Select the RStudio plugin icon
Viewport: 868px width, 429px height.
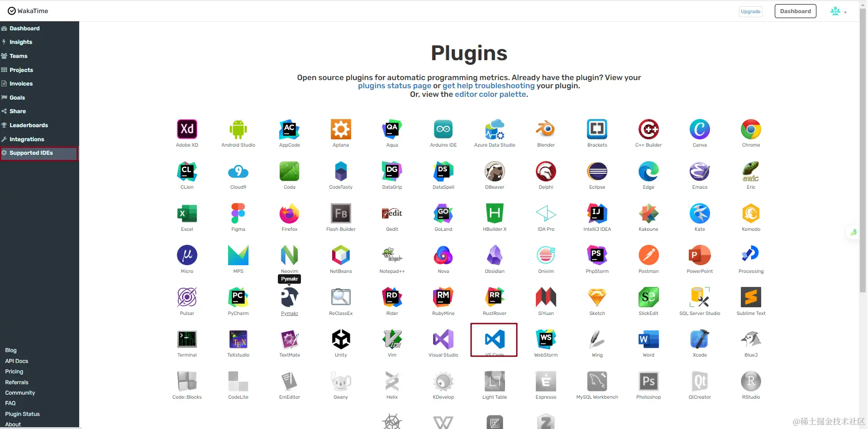(751, 381)
